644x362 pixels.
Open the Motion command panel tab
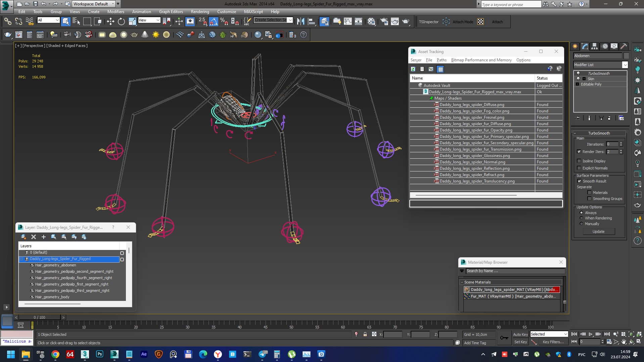(x=605, y=46)
